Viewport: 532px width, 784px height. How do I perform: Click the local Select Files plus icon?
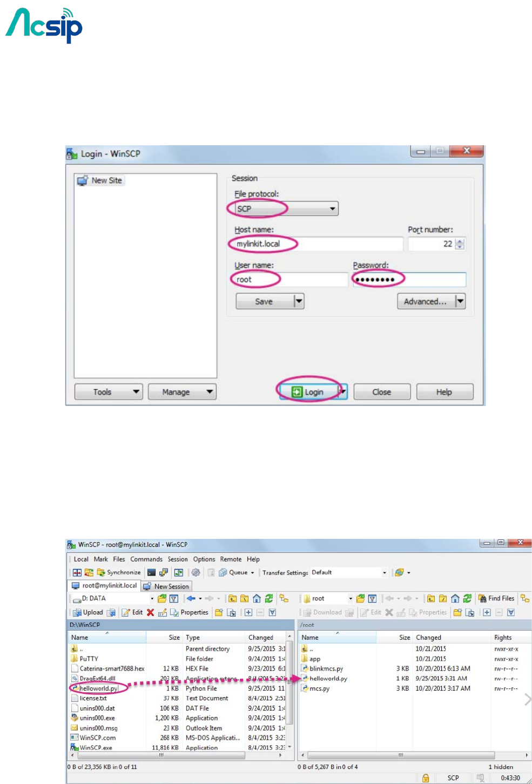pyautogui.click(x=248, y=612)
